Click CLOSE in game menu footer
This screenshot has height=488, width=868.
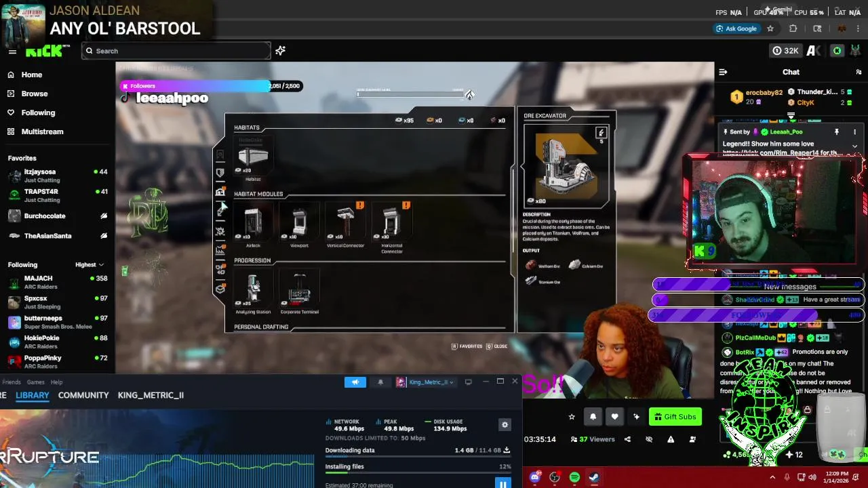click(x=497, y=346)
